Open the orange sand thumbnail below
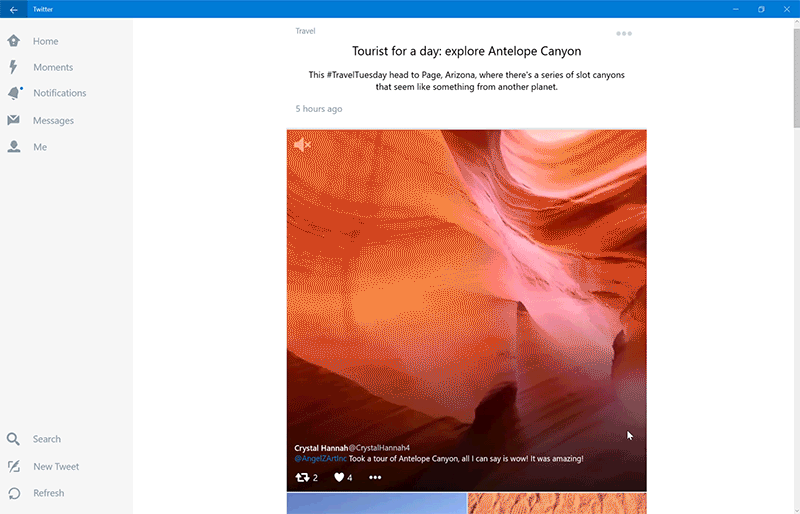The width and height of the screenshot is (800, 514). click(557, 503)
